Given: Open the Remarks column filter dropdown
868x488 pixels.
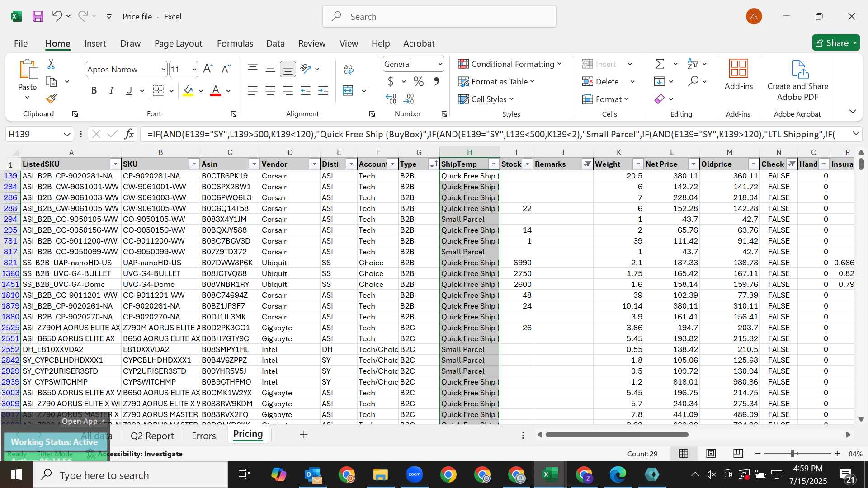Looking at the screenshot, I should pos(587,164).
